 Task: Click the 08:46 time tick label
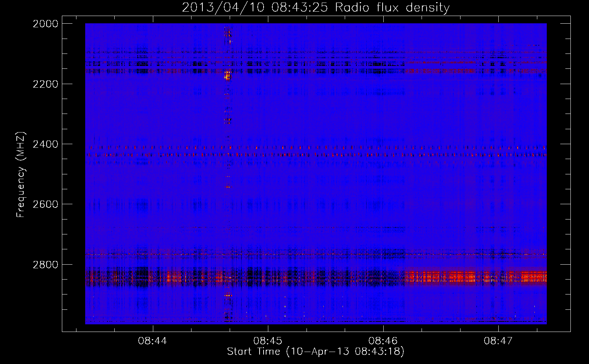point(383,341)
